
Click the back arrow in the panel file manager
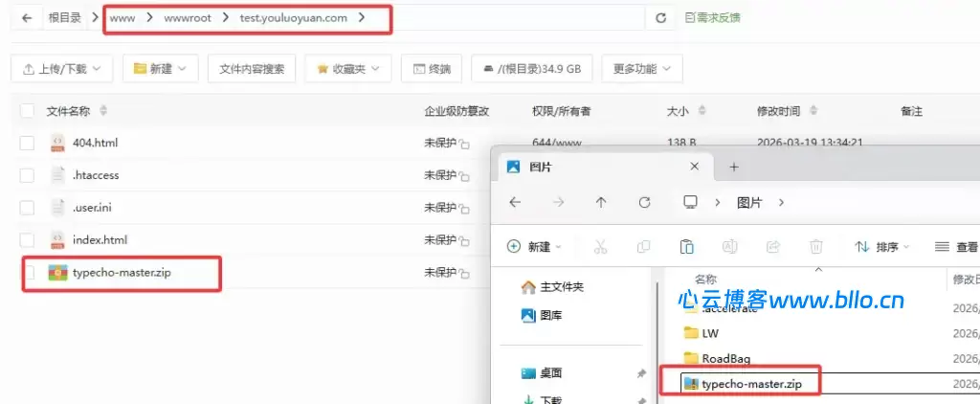26,17
